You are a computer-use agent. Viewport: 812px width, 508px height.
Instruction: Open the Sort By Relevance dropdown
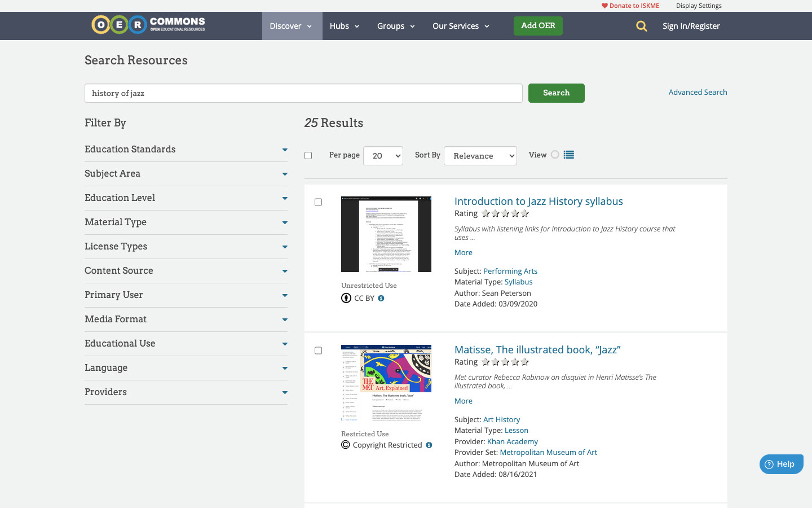(x=480, y=156)
